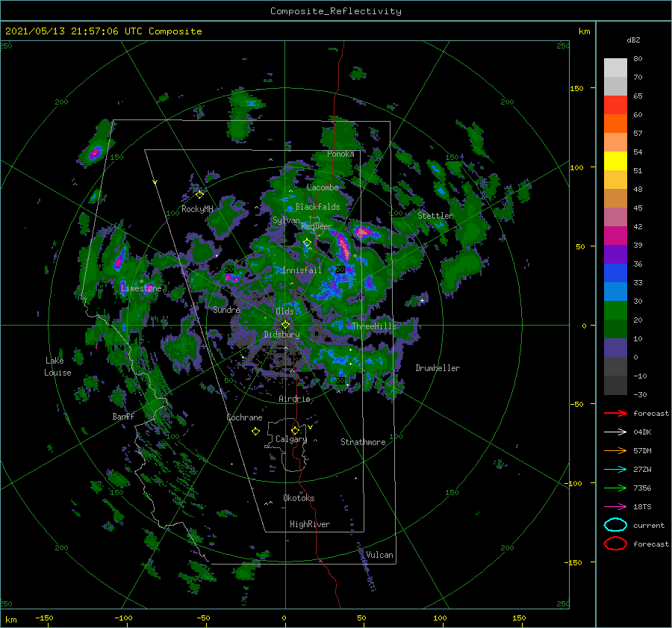
Task: Click the Composite_Reflectivity title
Action: (x=336, y=11)
